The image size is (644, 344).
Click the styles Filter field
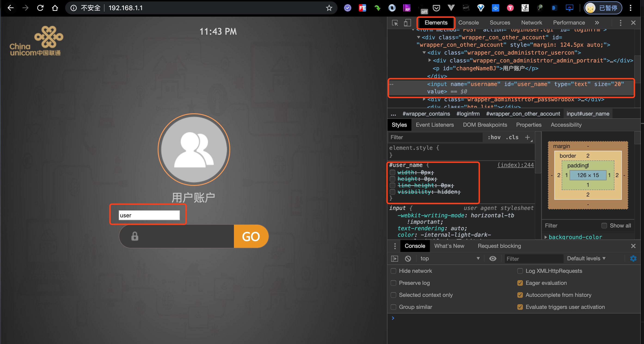[435, 137]
